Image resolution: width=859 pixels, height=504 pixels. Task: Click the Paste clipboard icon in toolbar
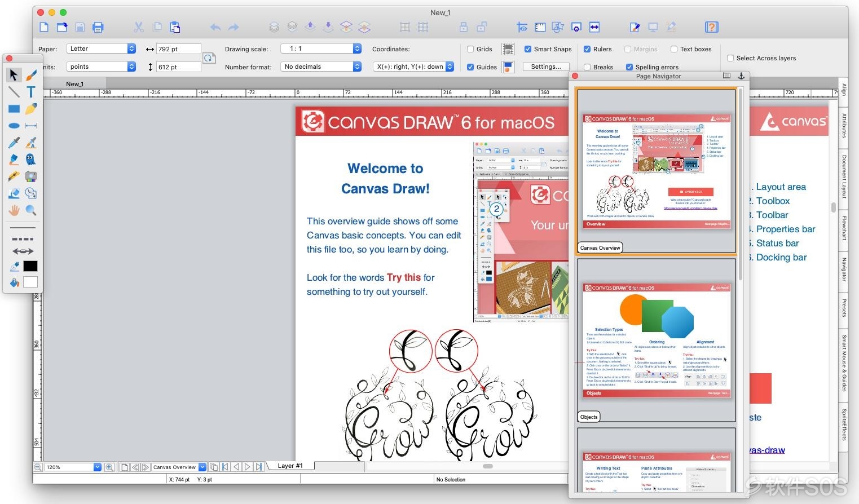pos(175,26)
